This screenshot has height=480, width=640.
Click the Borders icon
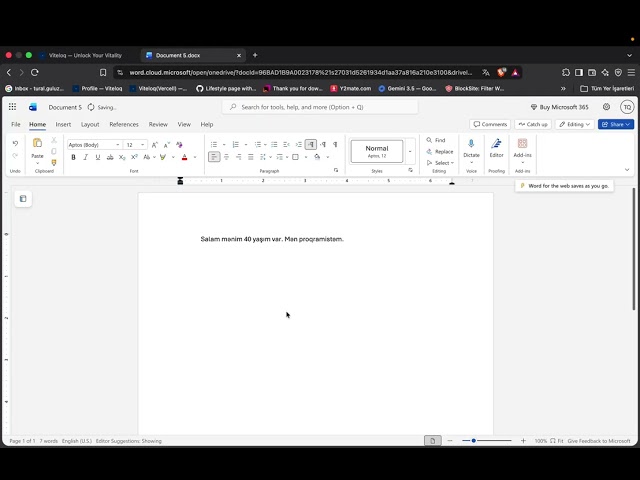pyautogui.click(x=296, y=157)
